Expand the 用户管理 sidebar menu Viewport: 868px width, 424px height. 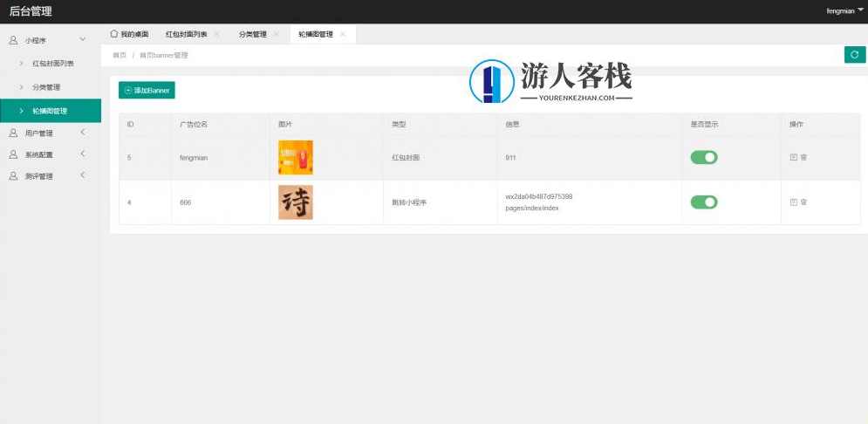point(51,133)
